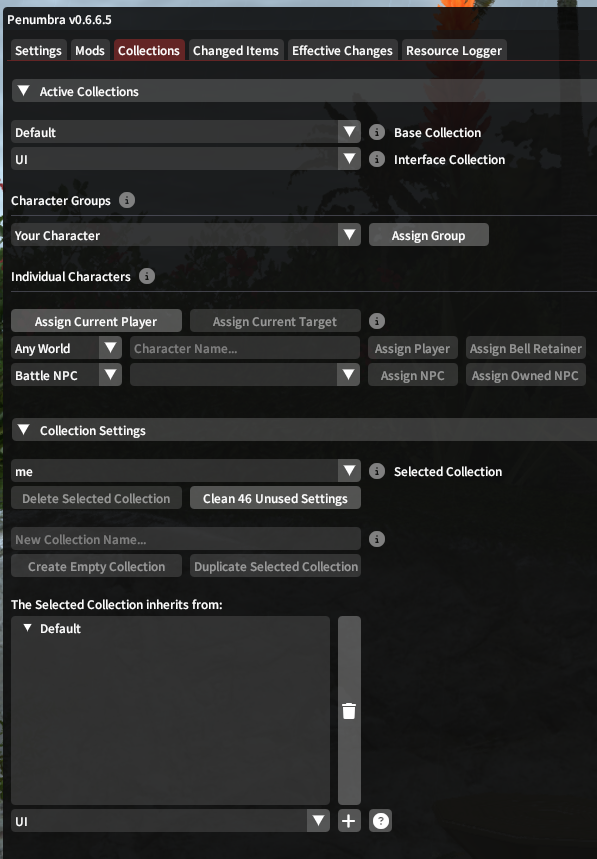Open the Default base collection dropdown
The width and height of the screenshot is (597, 859).
coord(186,132)
